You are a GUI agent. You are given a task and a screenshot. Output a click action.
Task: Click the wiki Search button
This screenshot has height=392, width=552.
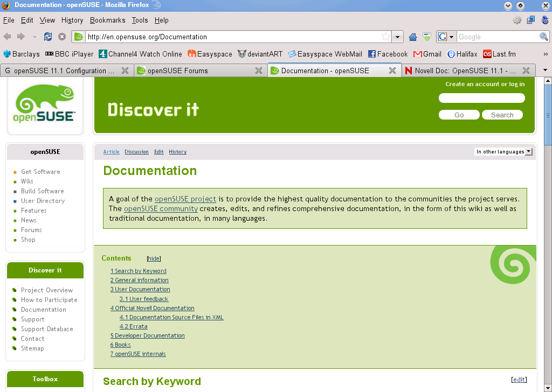point(502,115)
